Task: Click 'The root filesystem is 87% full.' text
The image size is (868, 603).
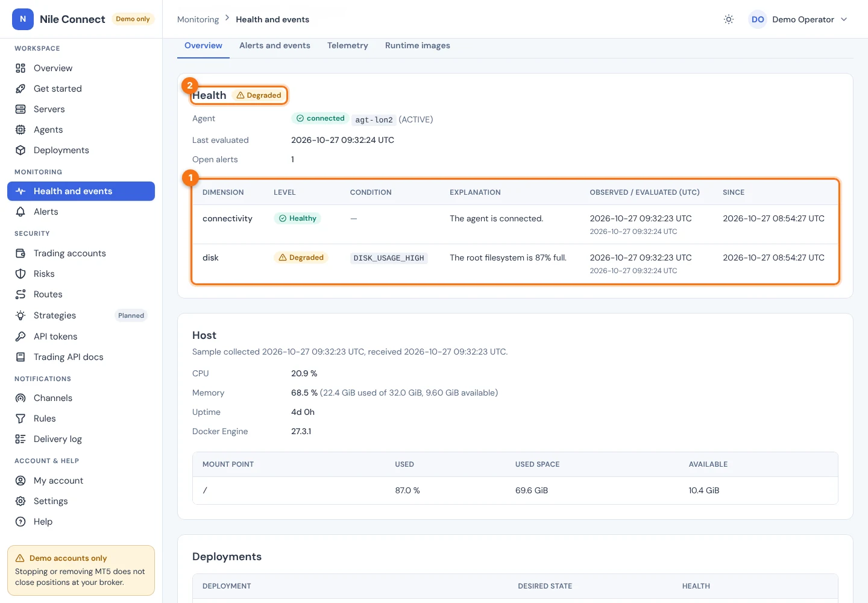Action: [508, 257]
